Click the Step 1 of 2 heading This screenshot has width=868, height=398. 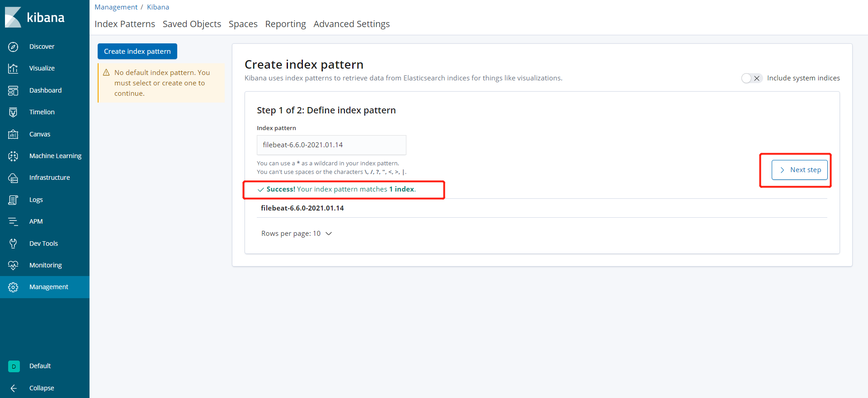click(x=326, y=110)
